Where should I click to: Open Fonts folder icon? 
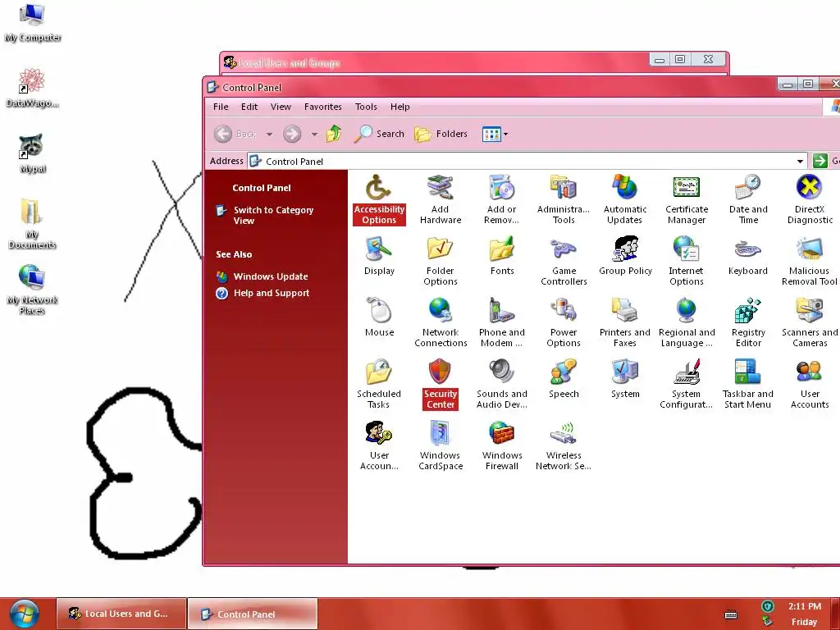[501, 256]
